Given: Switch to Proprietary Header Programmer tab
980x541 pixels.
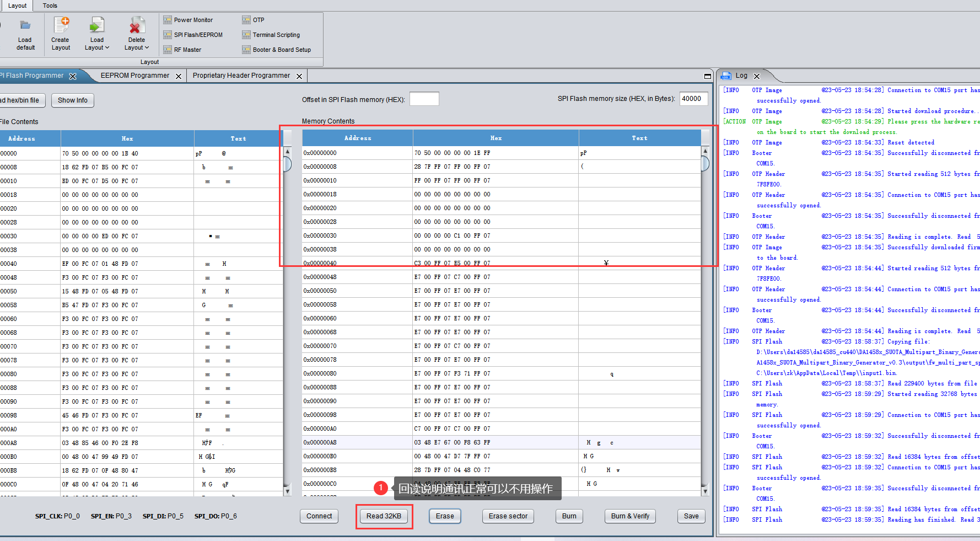Looking at the screenshot, I should click(x=241, y=76).
